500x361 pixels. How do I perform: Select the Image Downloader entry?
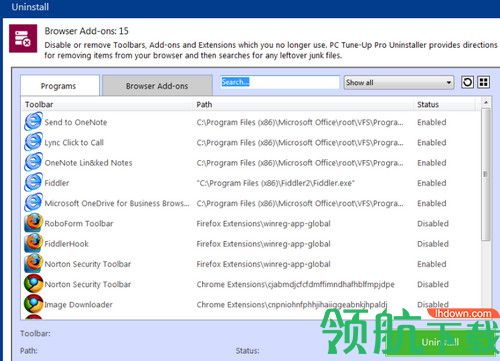(x=78, y=305)
